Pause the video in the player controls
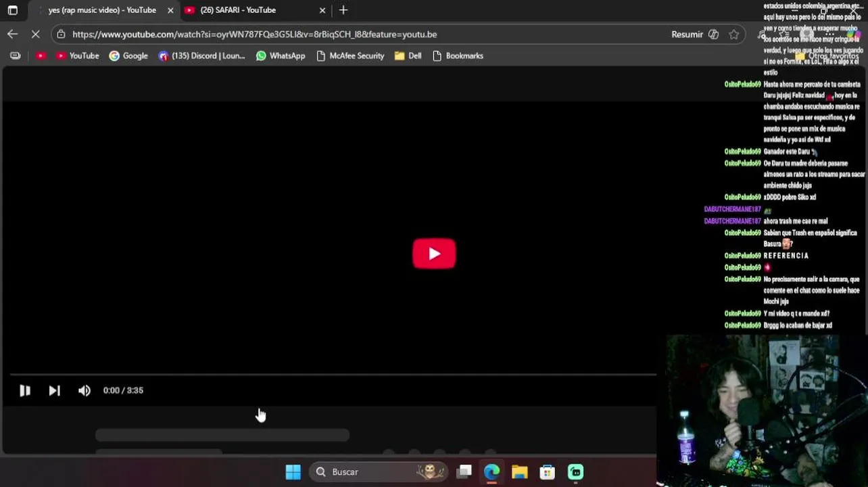The image size is (868, 487). pos(25,390)
